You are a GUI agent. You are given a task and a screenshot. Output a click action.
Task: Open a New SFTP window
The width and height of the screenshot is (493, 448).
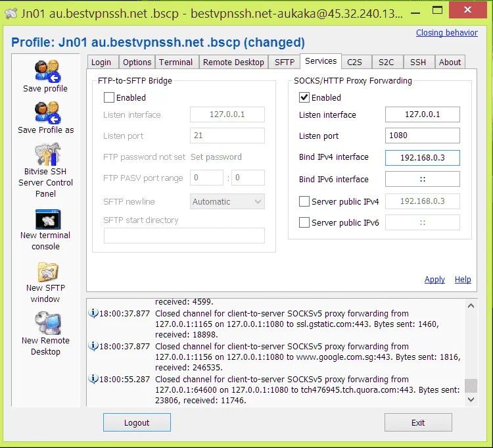(x=48, y=272)
